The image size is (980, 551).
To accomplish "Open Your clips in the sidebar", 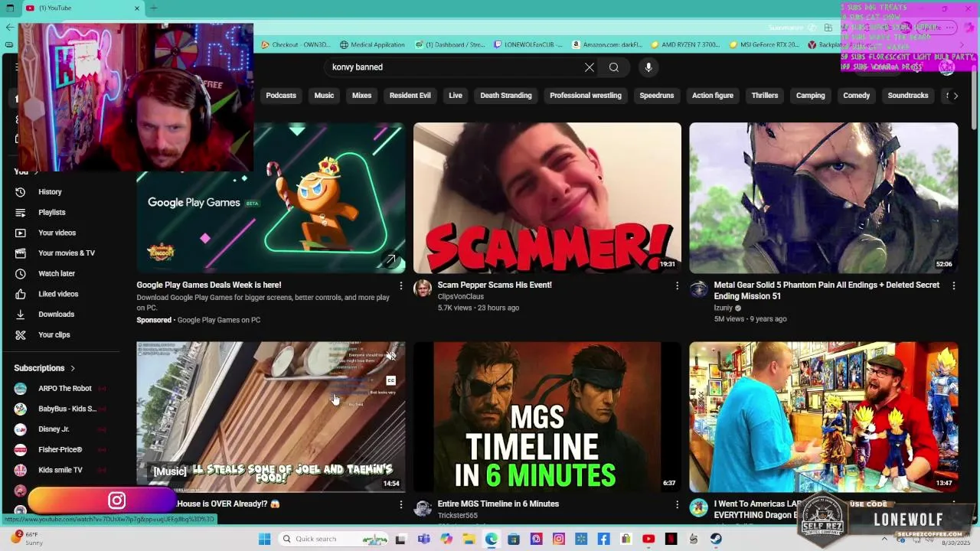I will [x=54, y=335].
